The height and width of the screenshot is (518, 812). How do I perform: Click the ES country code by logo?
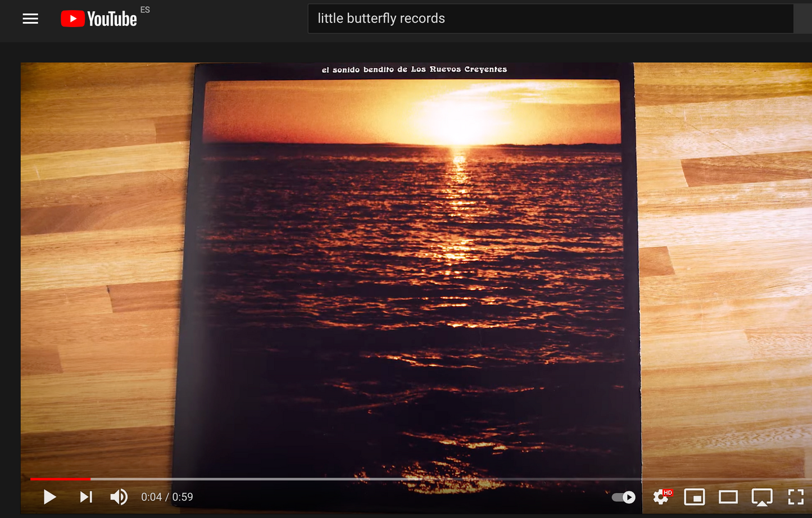[145, 10]
